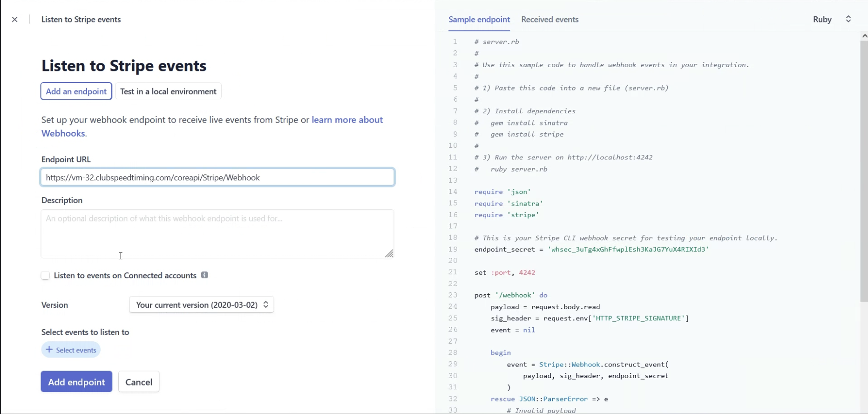
Task: Click into the Description text area
Action: click(217, 234)
